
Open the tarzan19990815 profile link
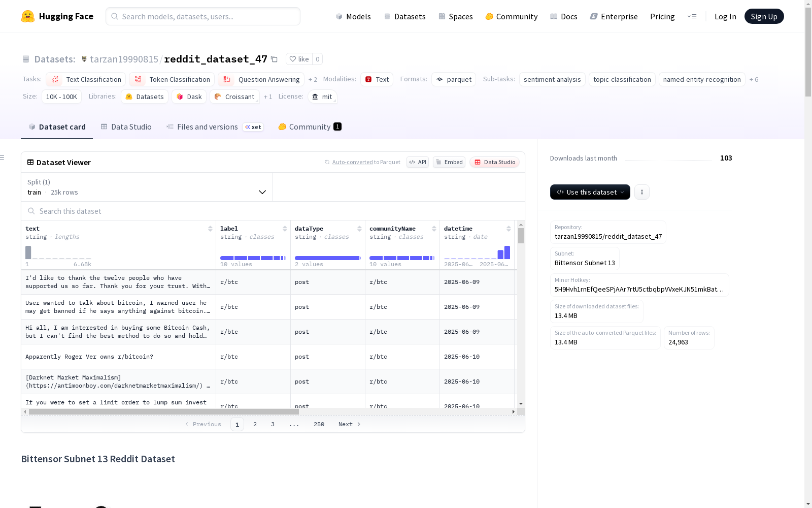(x=124, y=59)
